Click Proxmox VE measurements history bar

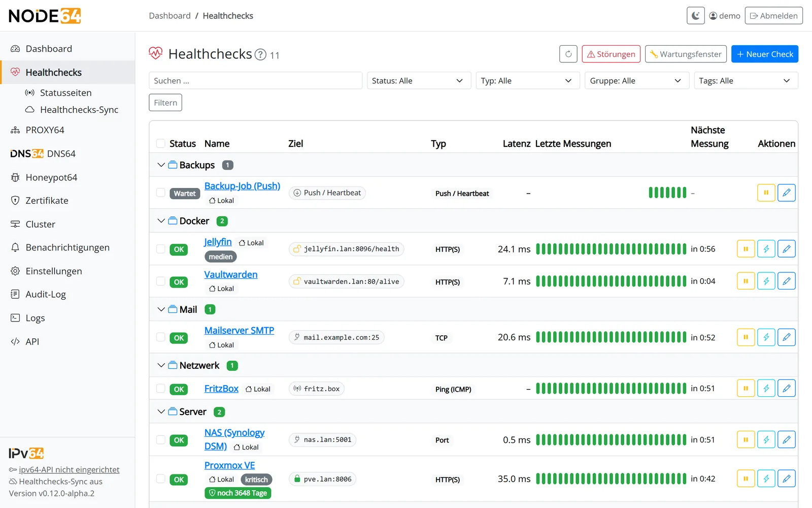[x=611, y=479]
